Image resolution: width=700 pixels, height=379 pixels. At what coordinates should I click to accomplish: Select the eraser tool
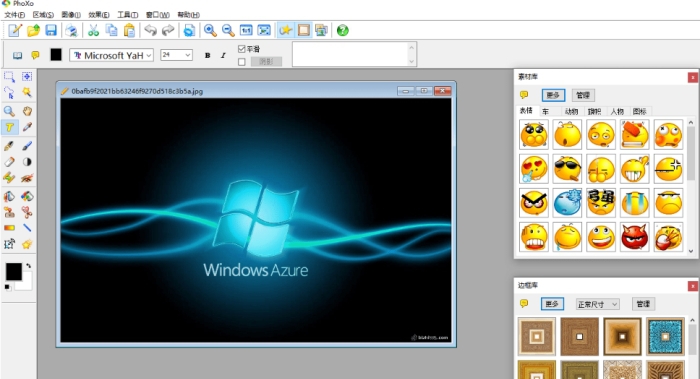click(9, 162)
